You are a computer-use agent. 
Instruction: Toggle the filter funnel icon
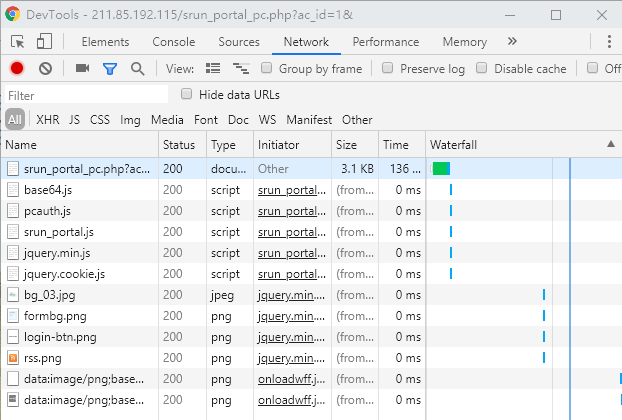pos(110,68)
